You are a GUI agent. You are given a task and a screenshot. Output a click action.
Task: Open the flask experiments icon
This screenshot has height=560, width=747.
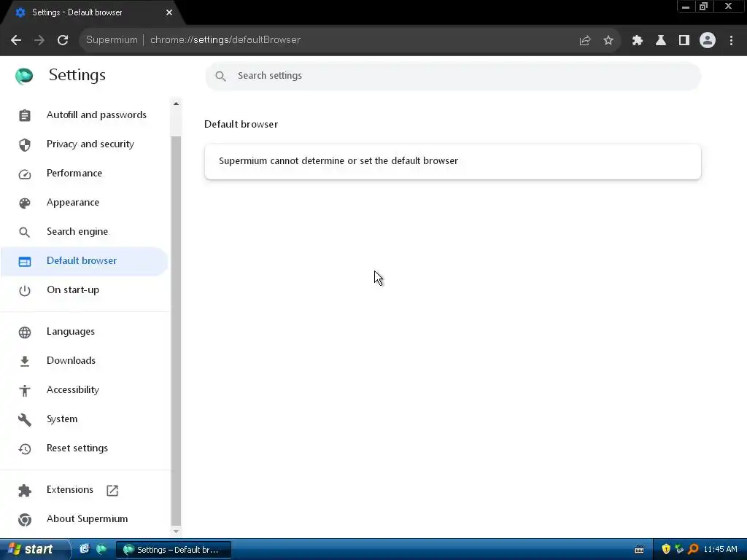click(661, 40)
